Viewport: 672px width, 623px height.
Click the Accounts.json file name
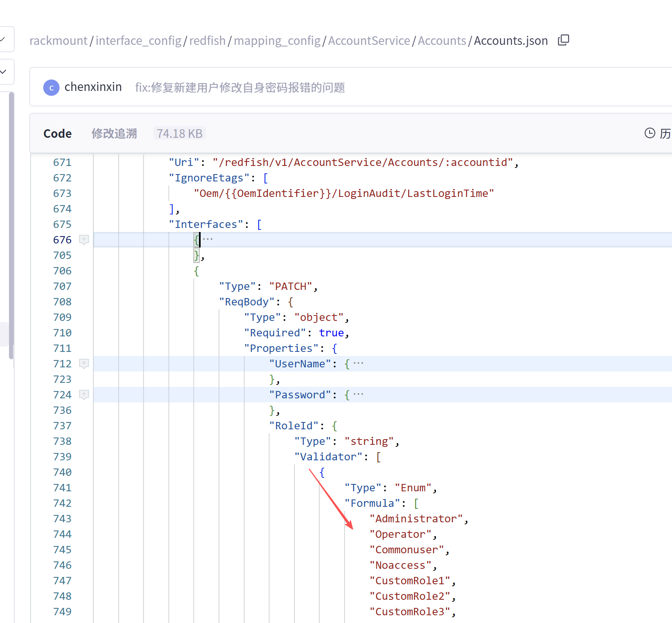point(511,41)
